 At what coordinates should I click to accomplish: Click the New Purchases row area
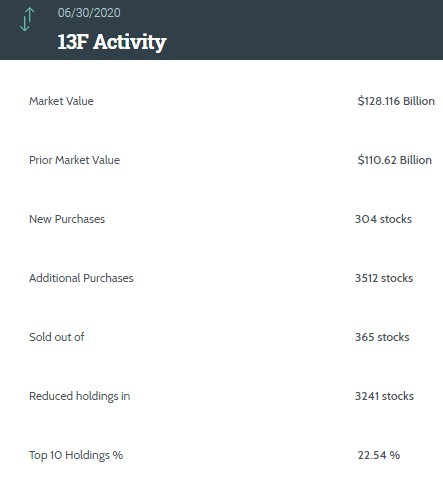coord(221,219)
